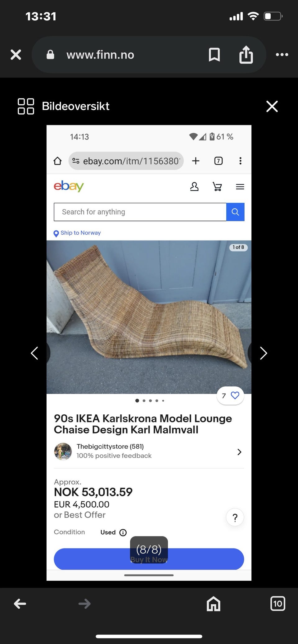Tap the bookmark icon in address bar
This screenshot has height=644, width=298.
214,55
